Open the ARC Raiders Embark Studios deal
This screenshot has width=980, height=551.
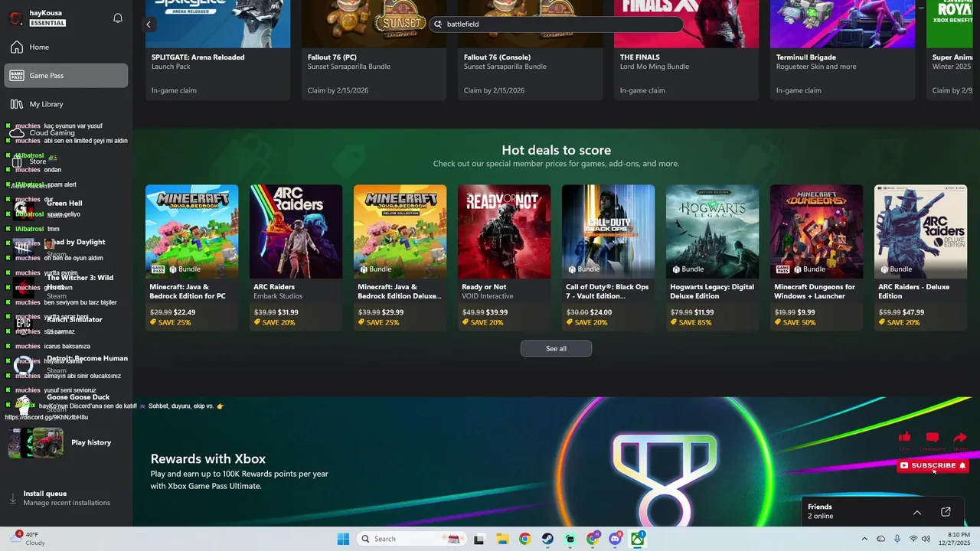pyautogui.click(x=296, y=258)
